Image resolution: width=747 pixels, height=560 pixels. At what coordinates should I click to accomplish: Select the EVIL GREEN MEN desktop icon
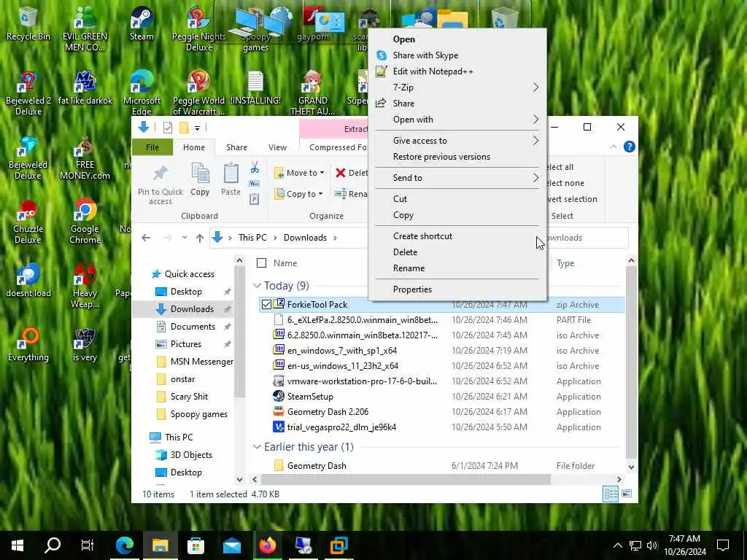coord(85,28)
